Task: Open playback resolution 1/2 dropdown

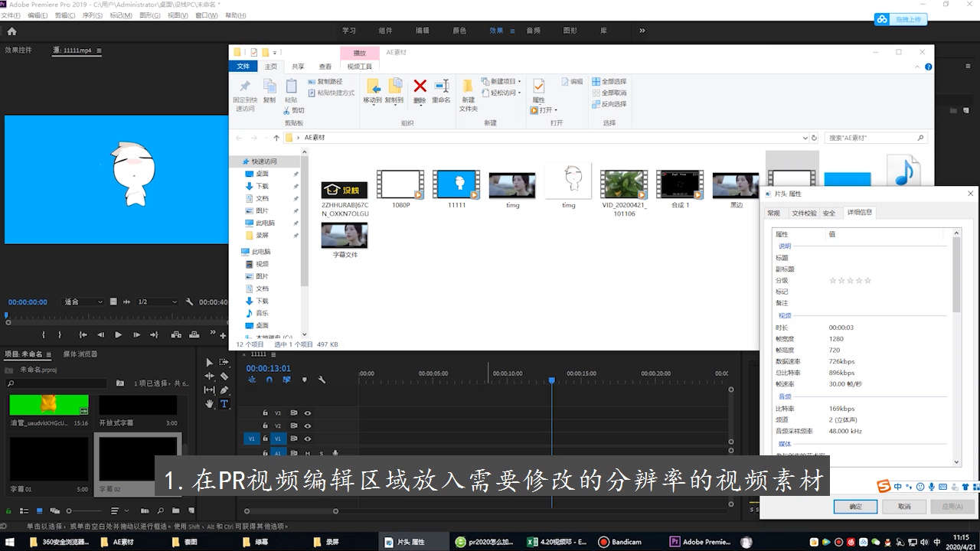Action: 158,302
